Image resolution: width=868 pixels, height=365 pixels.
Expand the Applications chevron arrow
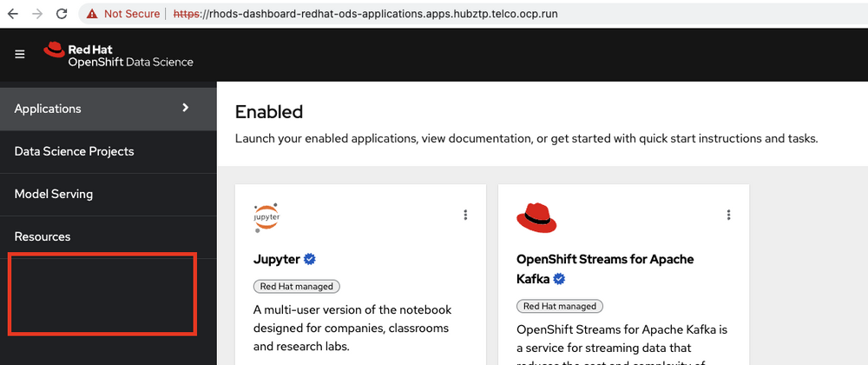[x=185, y=108]
